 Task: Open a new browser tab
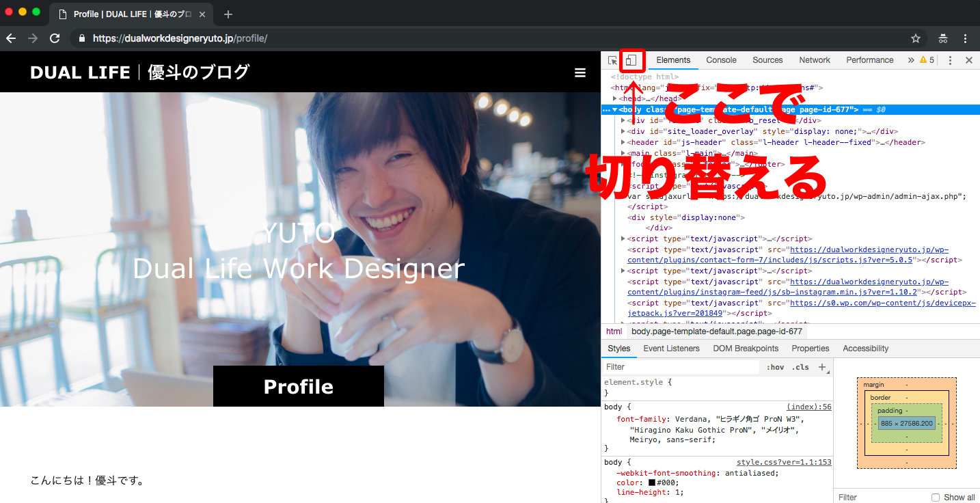coord(228,14)
